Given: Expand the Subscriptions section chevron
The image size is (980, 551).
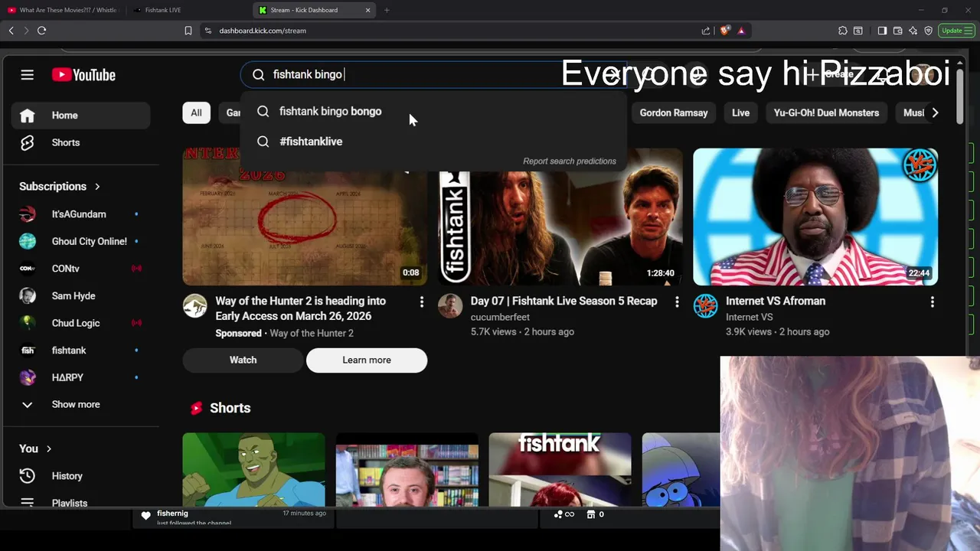Looking at the screenshot, I should click(97, 187).
